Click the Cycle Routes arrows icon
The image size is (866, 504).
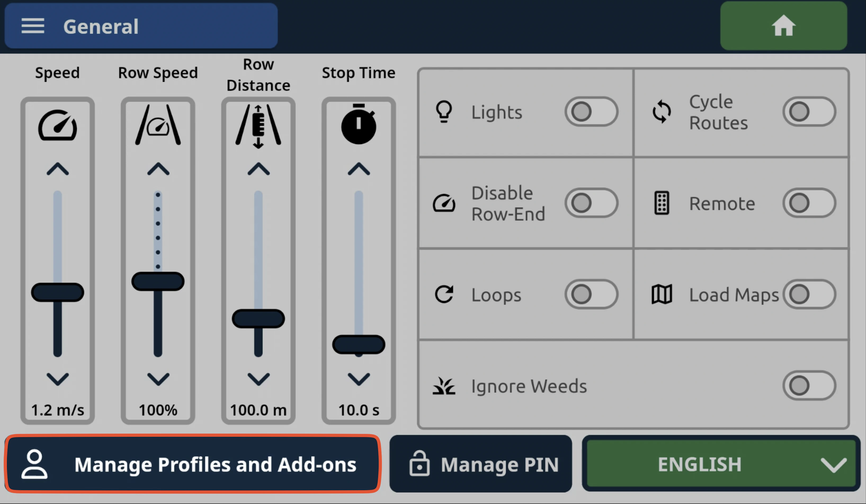coord(662,111)
